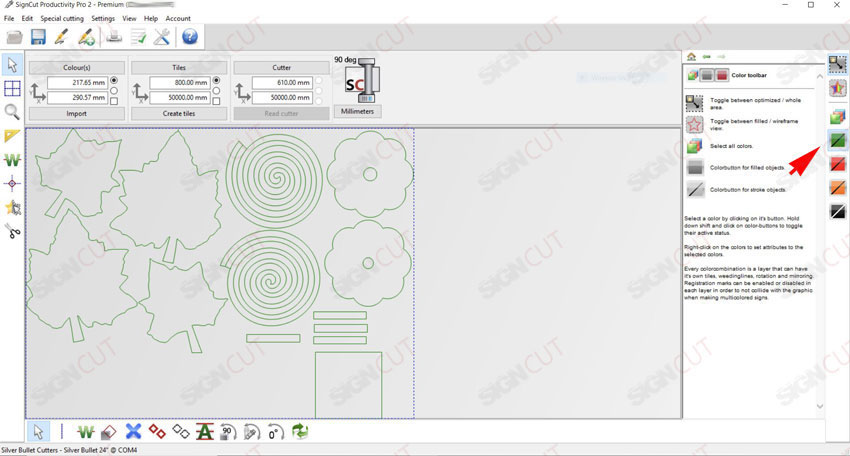Image resolution: width=850 pixels, height=456 pixels.
Task: Select the second radio button in the Colour(s) panel
Action: coord(114,91)
